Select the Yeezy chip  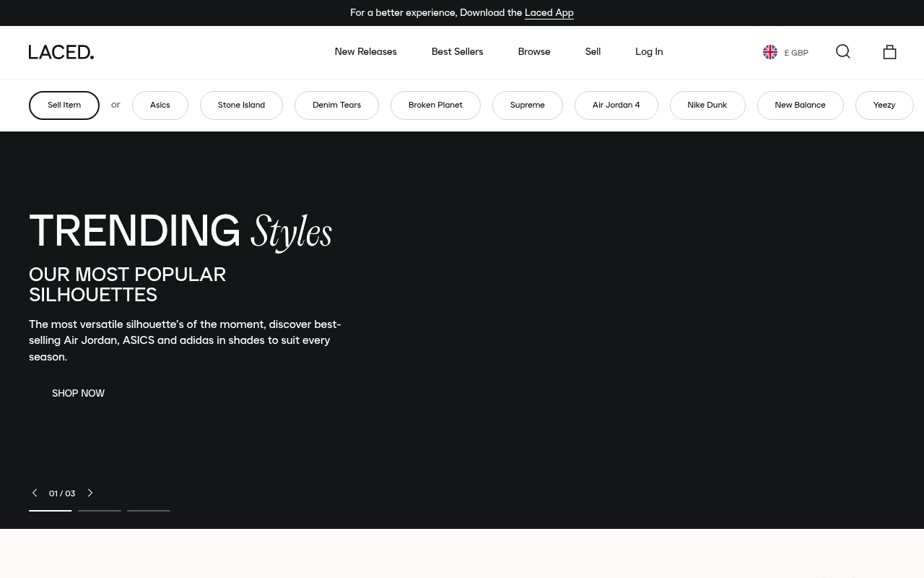pos(884,105)
